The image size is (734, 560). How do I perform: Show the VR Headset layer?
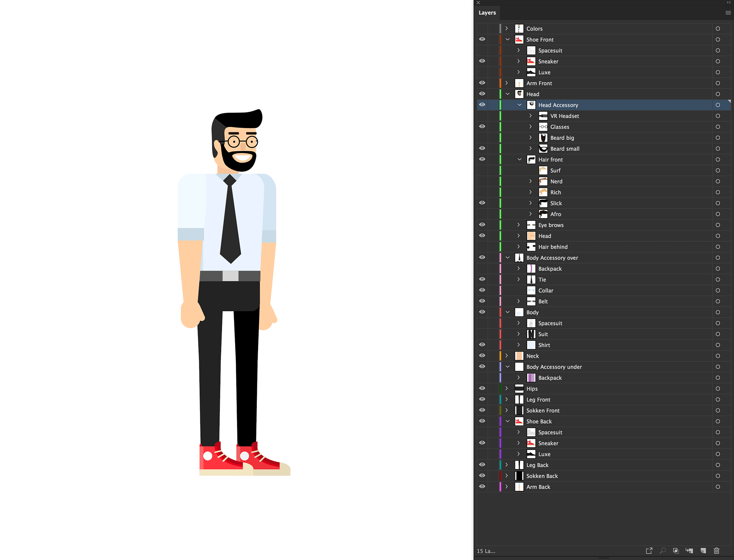pyautogui.click(x=482, y=116)
